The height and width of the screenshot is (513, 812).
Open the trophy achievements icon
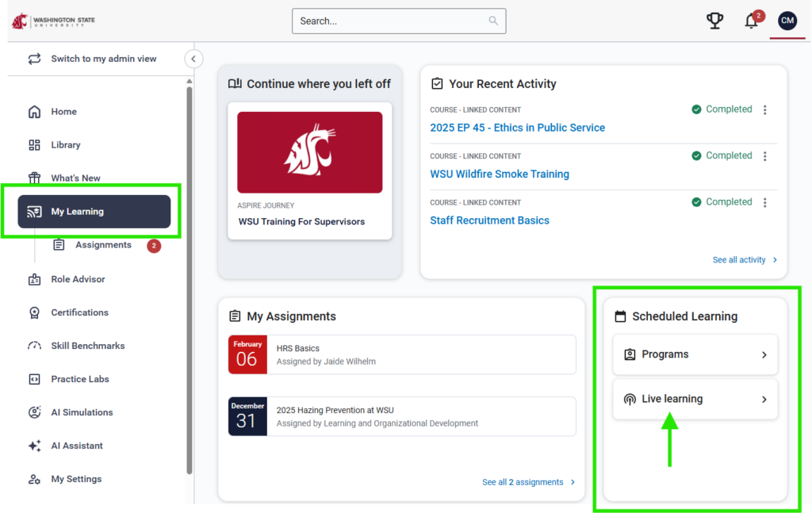pos(714,21)
